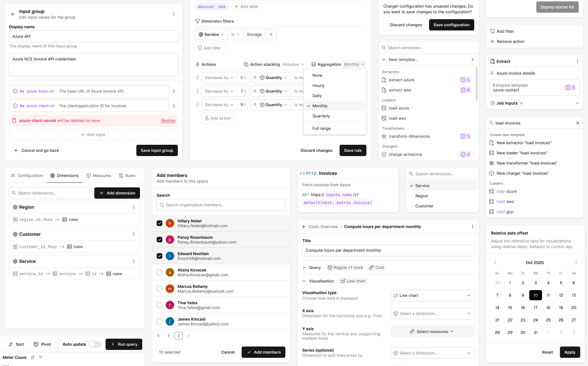
Task: Select Quarterly in the aggregation menu
Action: [321, 116]
